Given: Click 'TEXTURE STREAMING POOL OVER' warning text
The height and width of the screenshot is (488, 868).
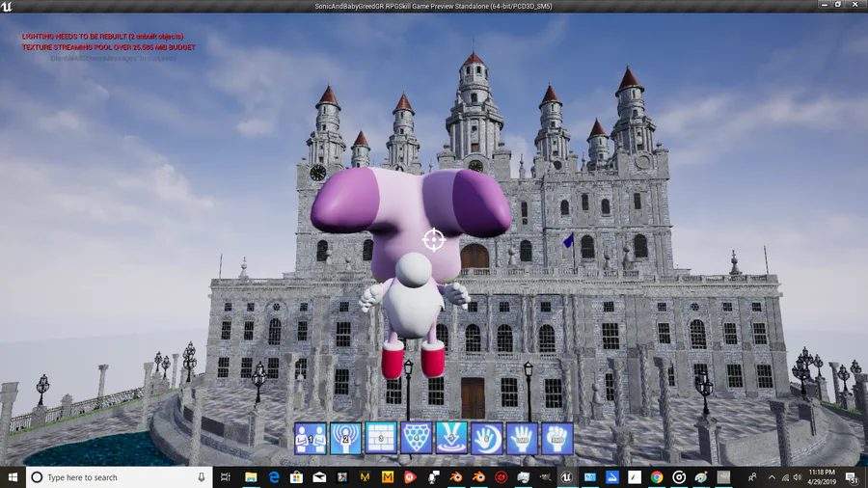Looking at the screenshot, I should point(108,47).
